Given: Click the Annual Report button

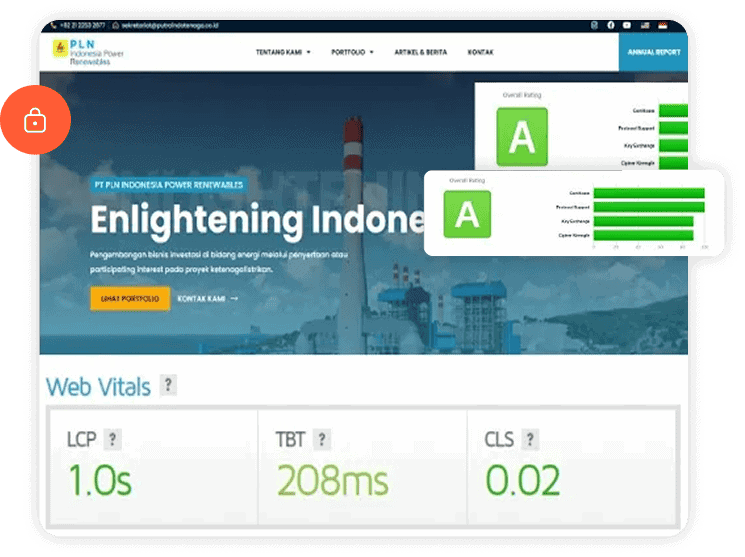Looking at the screenshot, I should coord(652,51).
